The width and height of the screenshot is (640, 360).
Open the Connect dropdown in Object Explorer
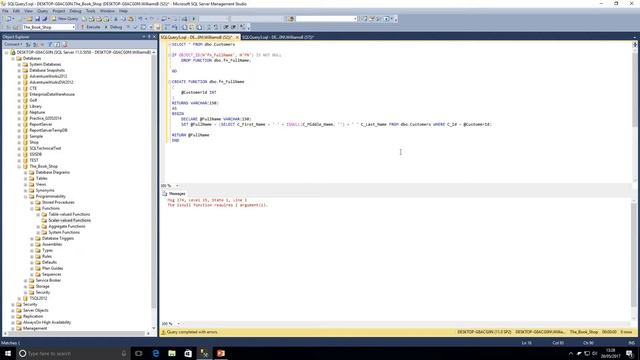pyautogui.click(x=13, y=44)
